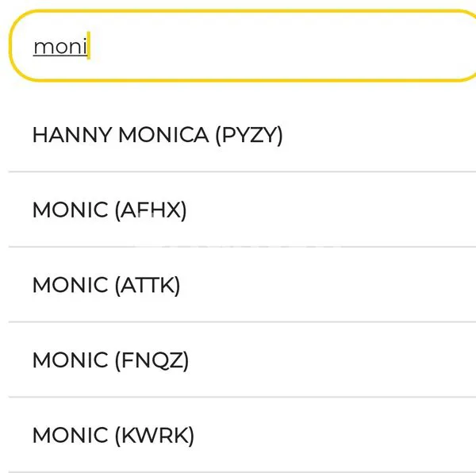The image size is (476, 473).
Task: Focus the yellow-outlined search box
Action: (238, 47)
